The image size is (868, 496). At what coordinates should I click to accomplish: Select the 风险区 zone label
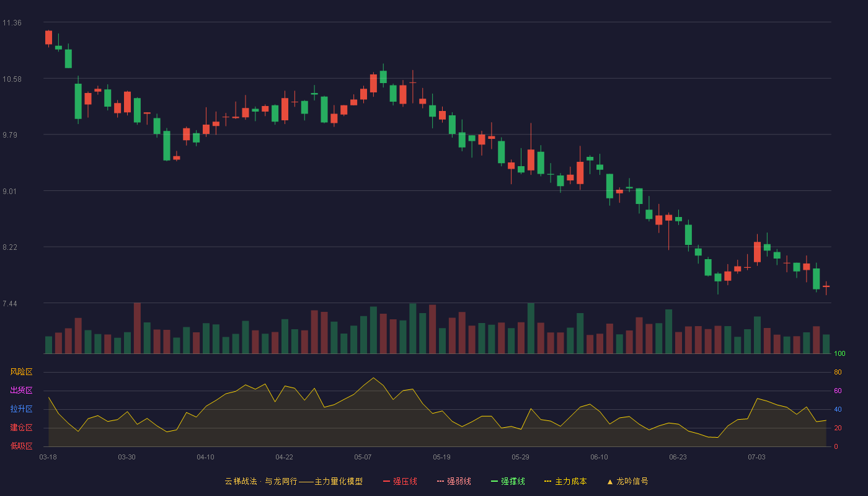21,372
